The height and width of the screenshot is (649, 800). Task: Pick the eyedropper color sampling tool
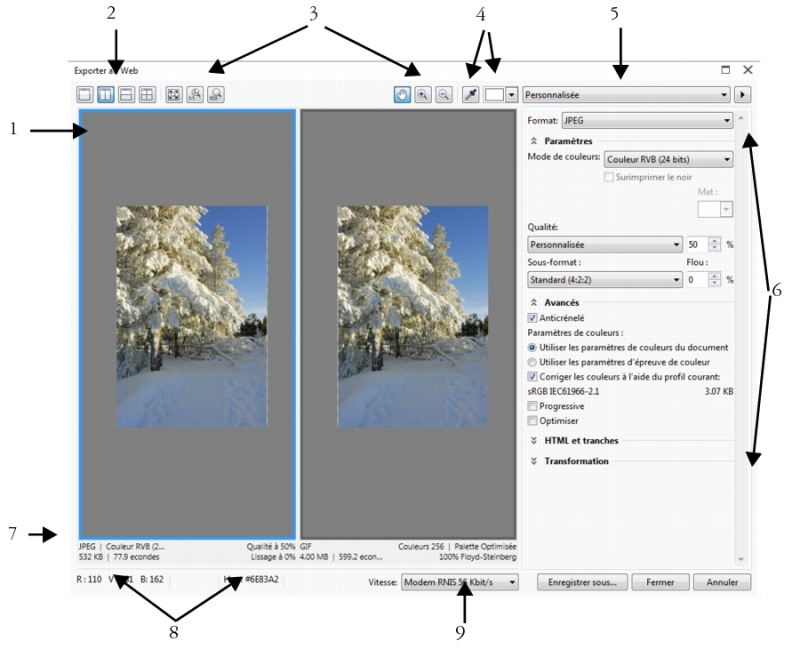pos(471,94)
